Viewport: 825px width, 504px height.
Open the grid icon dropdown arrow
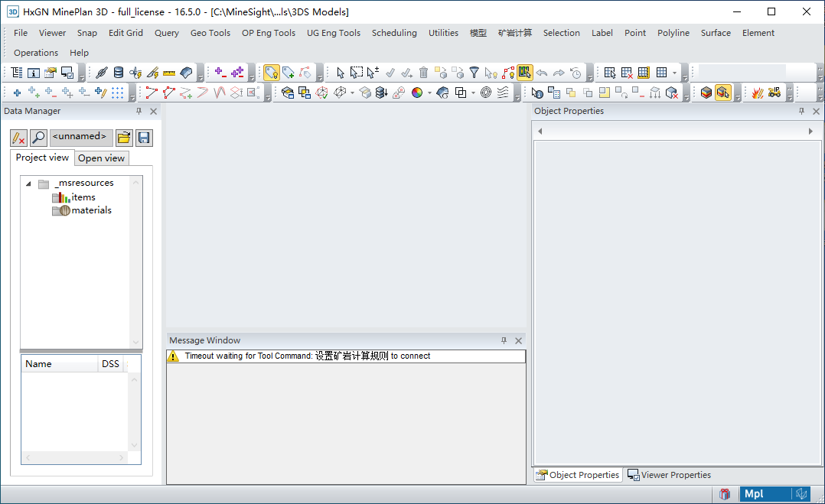674,73
